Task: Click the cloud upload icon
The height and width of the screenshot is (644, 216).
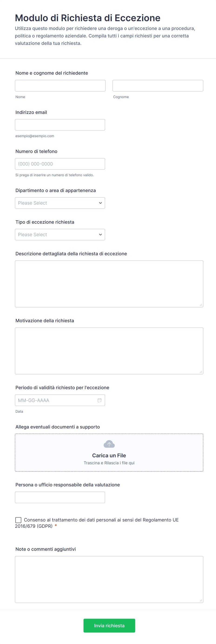Action: pyautogui.click(x=109, y=444)
